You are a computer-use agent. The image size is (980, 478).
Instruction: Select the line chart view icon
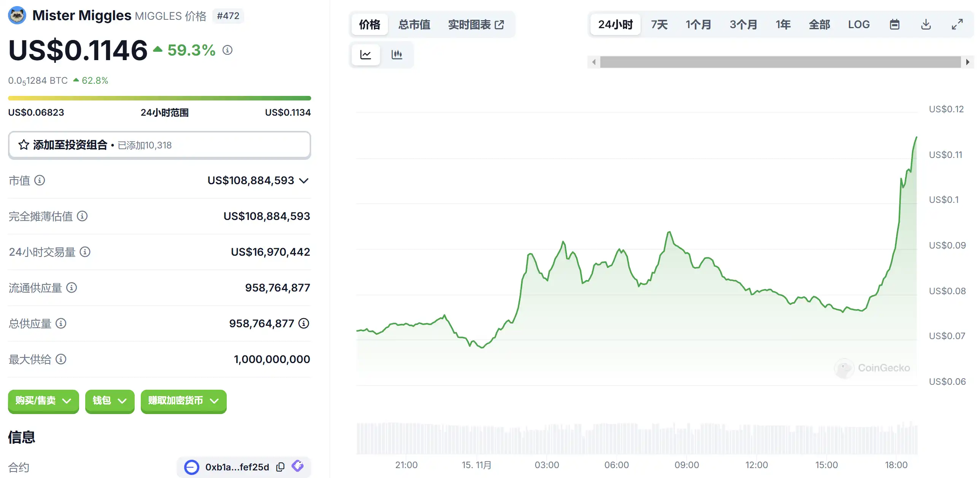(366, 54)
